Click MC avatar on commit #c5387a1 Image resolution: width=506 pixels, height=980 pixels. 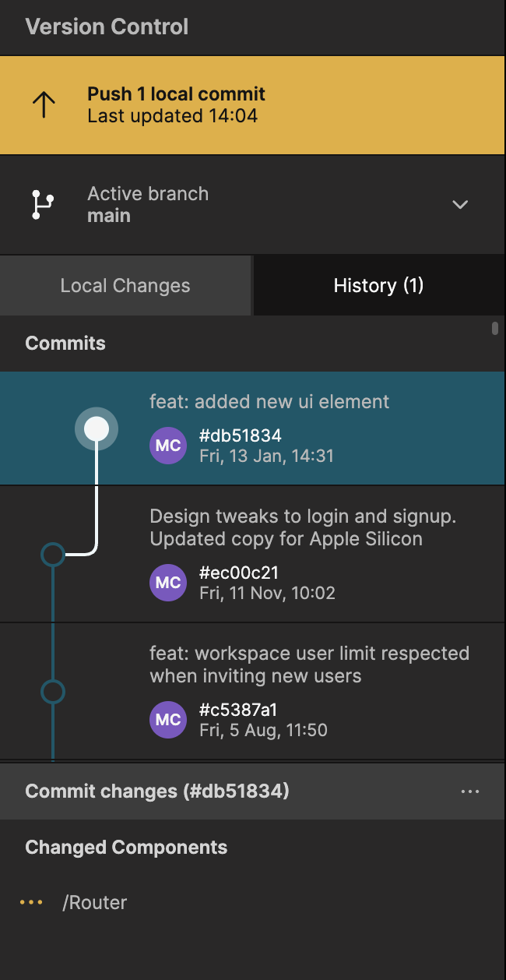168,720
